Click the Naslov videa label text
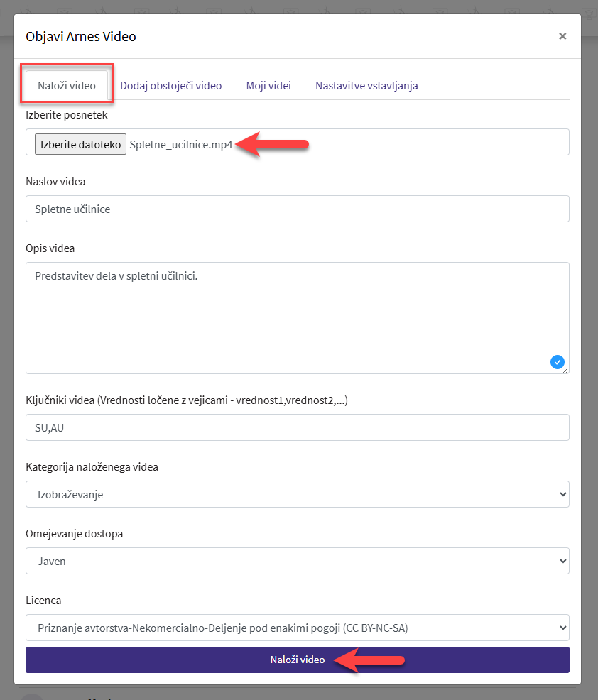This screenshot has height=700, width=598. [55, 181]
